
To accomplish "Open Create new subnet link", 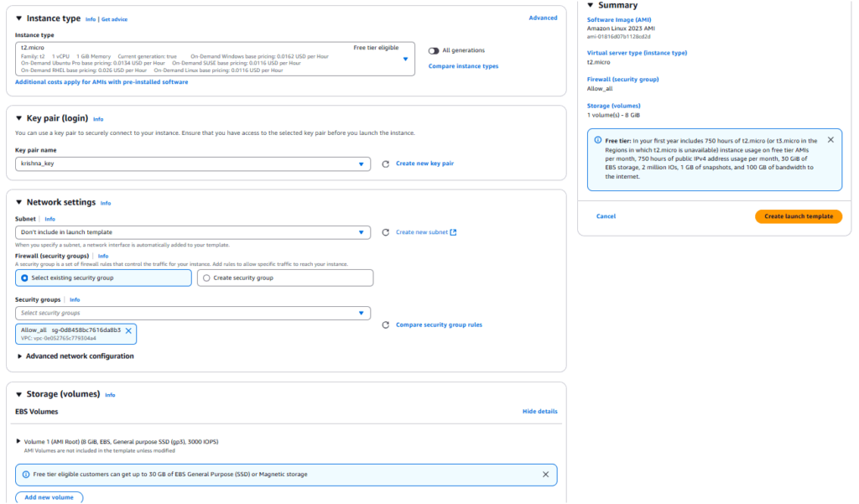I will (x=422, y=232).
